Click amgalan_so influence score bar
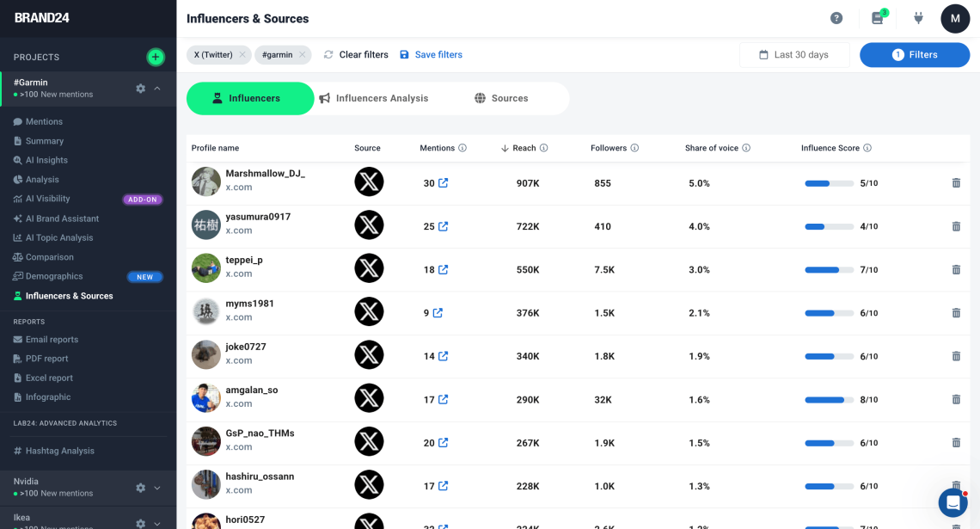The width and height of the screenshot is (980, 529). pyautogui.click(x=824, y=400)
